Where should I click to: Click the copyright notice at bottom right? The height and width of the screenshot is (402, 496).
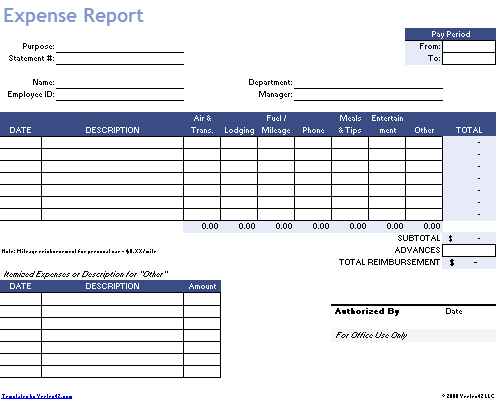tap(468, 396)
